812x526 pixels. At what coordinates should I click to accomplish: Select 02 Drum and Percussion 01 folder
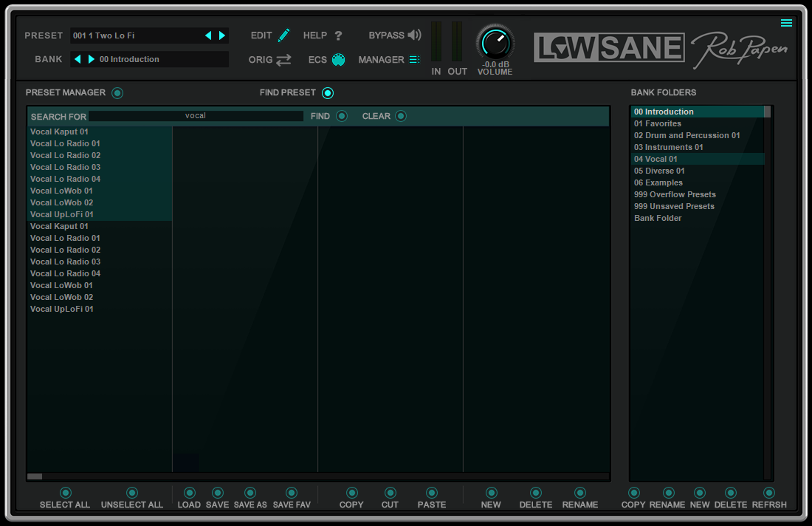[698, 135]
